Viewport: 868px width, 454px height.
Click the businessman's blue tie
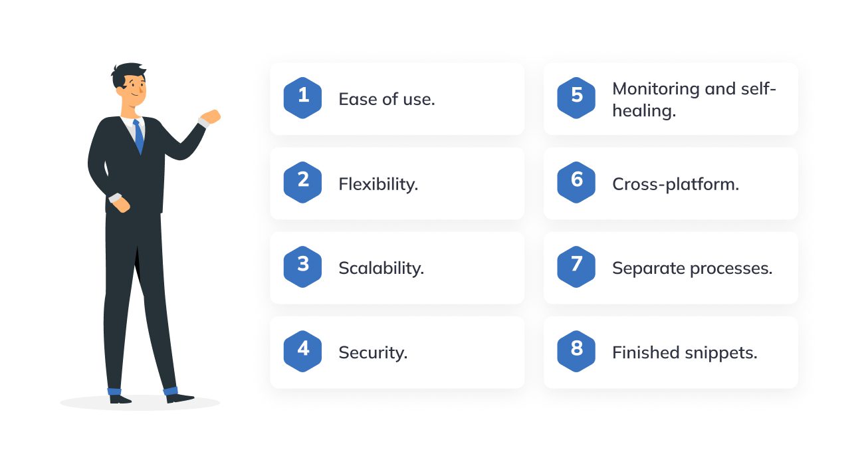tap(138, 136)
